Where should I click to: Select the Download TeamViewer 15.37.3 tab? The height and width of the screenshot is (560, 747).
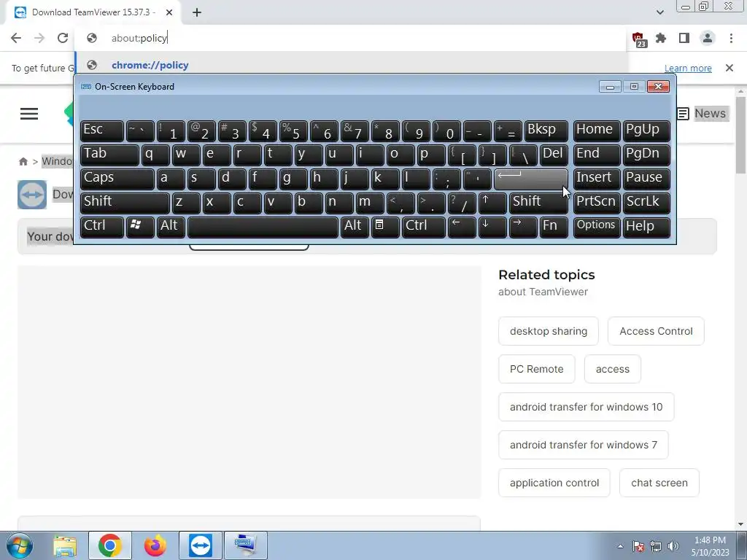93,12
